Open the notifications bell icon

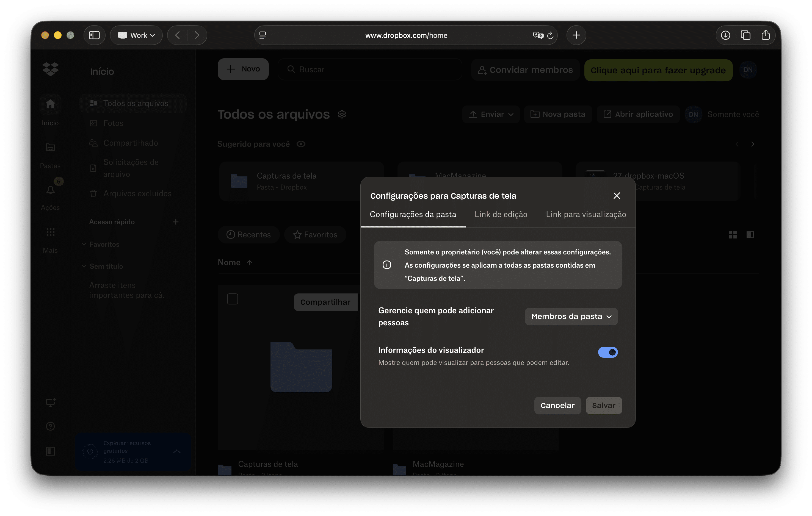pyautogui.click(x=51, y=190)
